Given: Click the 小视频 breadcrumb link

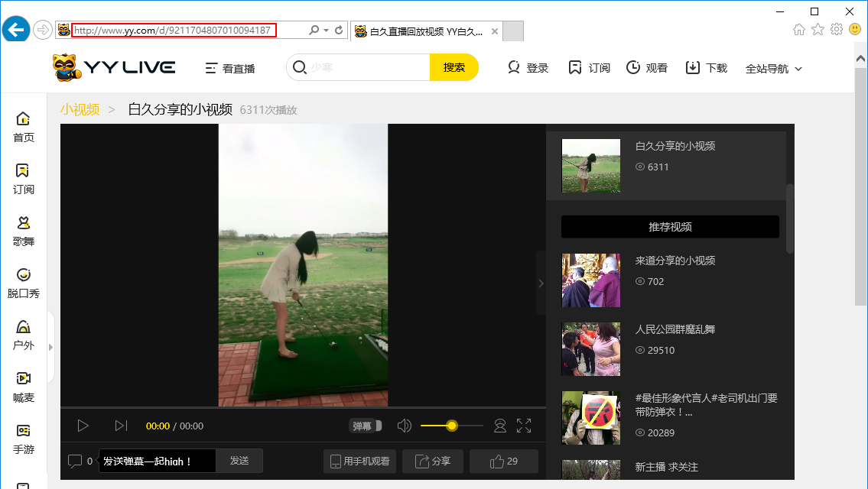Looking at the screenshot, I should [80, 109].
